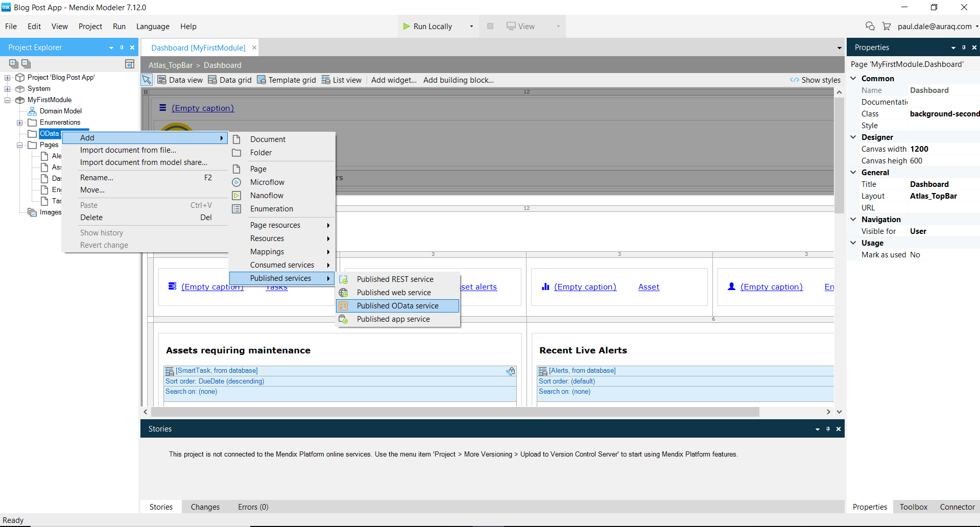
Task: Insert a Data view widget
Action: click(x=180, y=80)
